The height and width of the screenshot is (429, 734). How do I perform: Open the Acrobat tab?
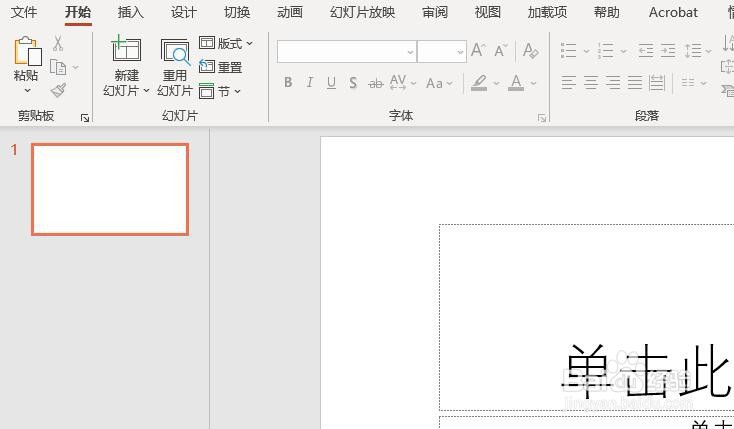click(x=673, y=12)
